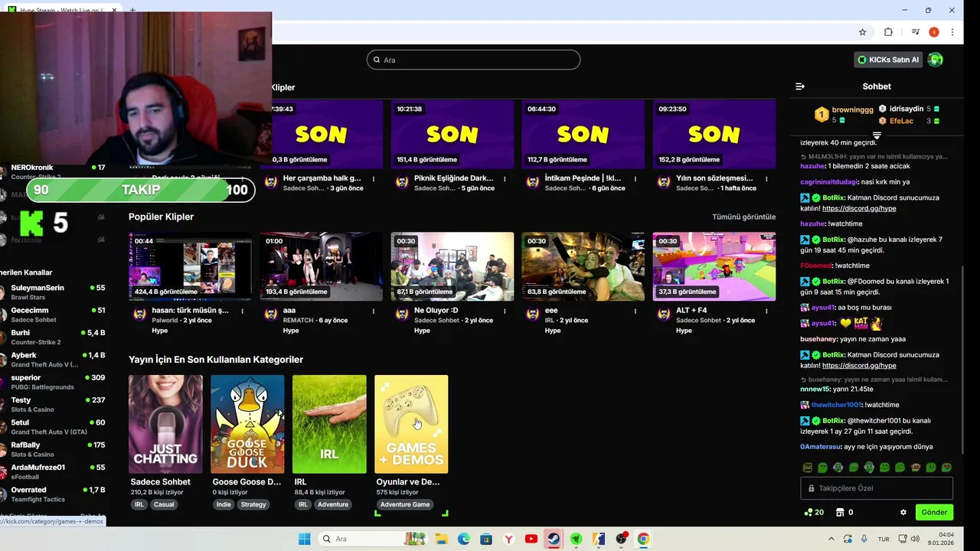Open options for 'Piknik Eşliğinde Dark...' video
The height and width of the screenshot is (551, 980).
(x=505, y=178)
